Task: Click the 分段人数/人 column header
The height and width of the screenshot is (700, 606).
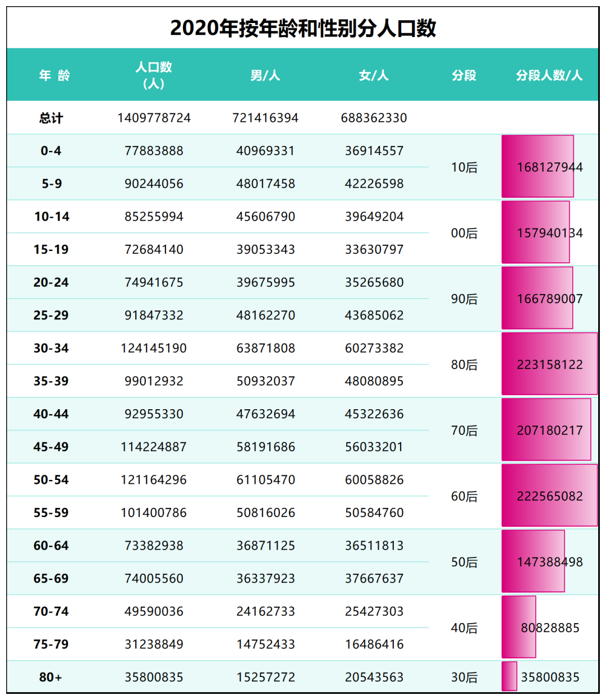Action: tap(549, 75)
